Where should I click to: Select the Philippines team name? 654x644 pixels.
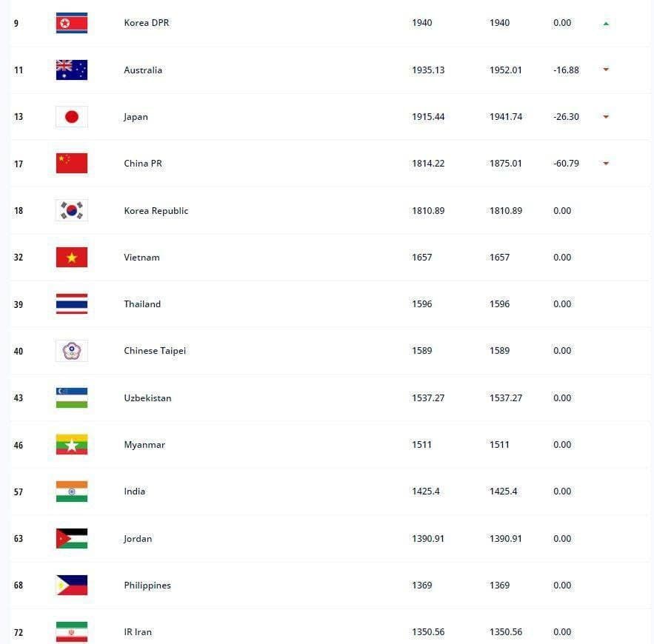[x=147, y=586]
